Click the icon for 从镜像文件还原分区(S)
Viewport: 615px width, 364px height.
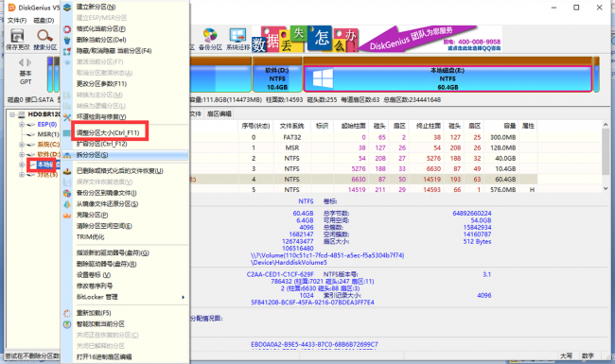pyautogui.click(x=67, y=204)
